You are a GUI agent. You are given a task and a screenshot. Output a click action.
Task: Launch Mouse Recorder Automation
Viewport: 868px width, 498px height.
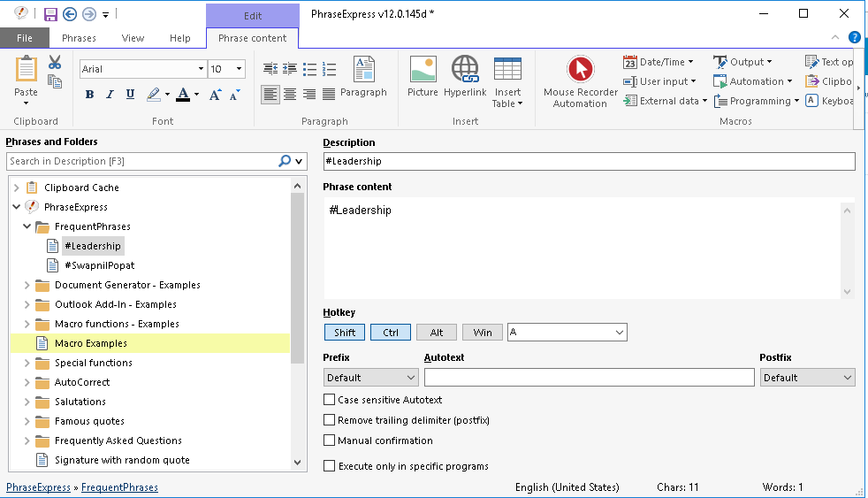[x=580, y=81]
